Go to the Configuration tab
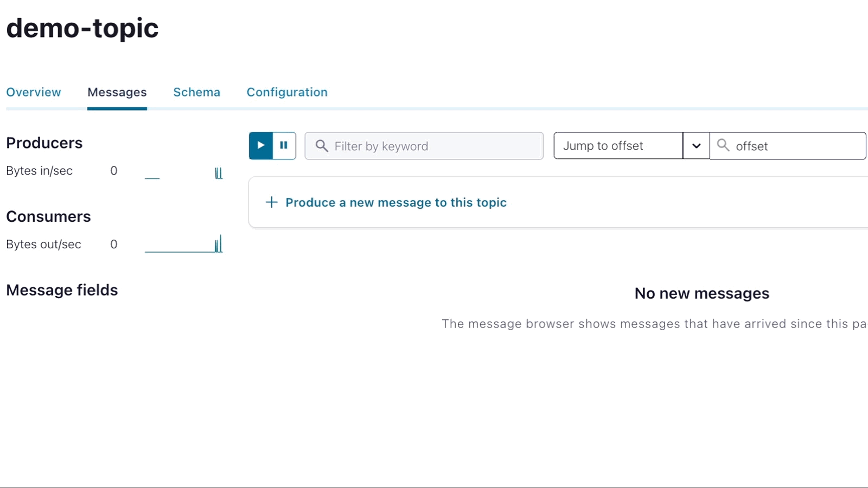This screenshot has width=868, height=488. (287, 92)
